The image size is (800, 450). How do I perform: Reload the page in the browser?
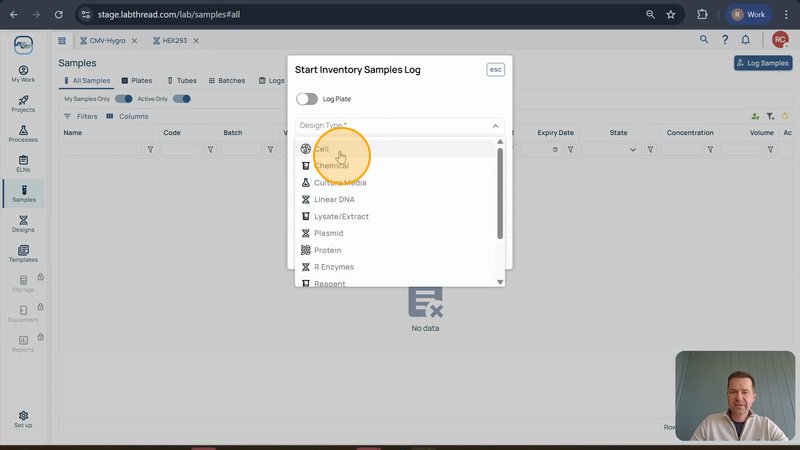59,14
